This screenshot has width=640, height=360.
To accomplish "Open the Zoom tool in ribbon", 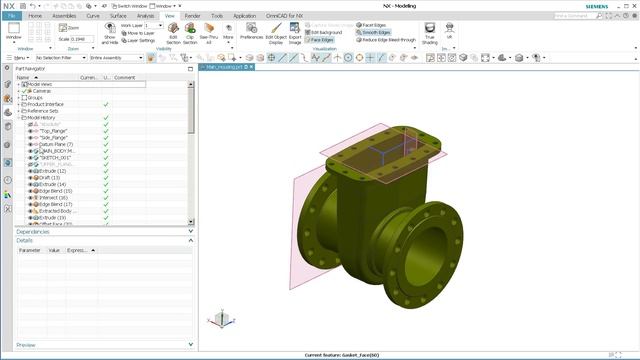I will pyautogui.click(x=69, y=28).
